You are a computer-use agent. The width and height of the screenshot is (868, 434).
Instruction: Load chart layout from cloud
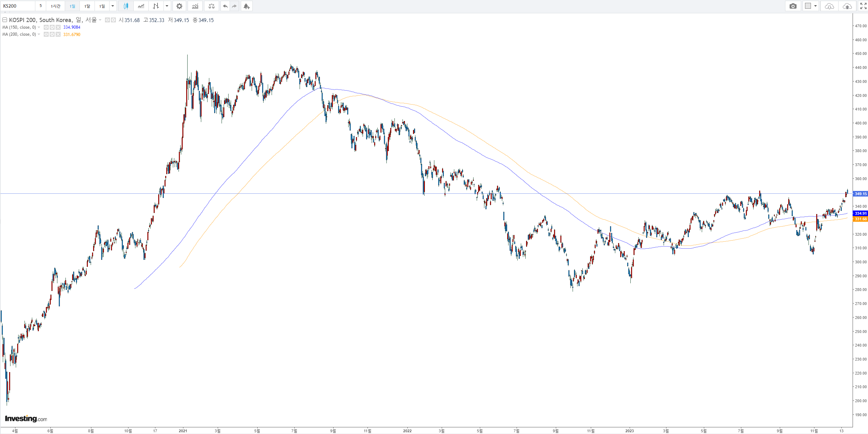coord(829,6)
